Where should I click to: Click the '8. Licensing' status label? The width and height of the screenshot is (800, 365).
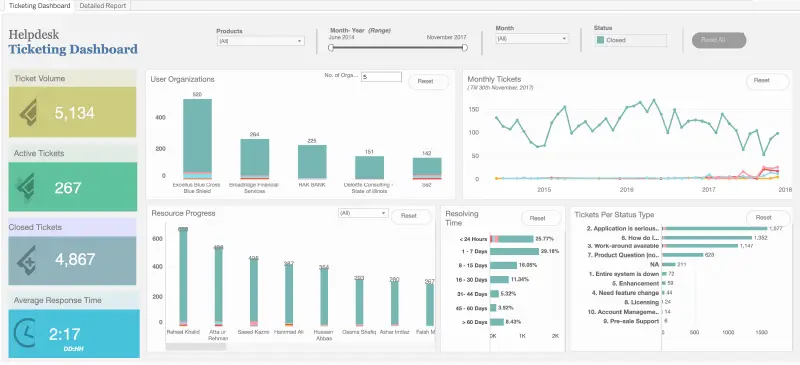[638, 302]
